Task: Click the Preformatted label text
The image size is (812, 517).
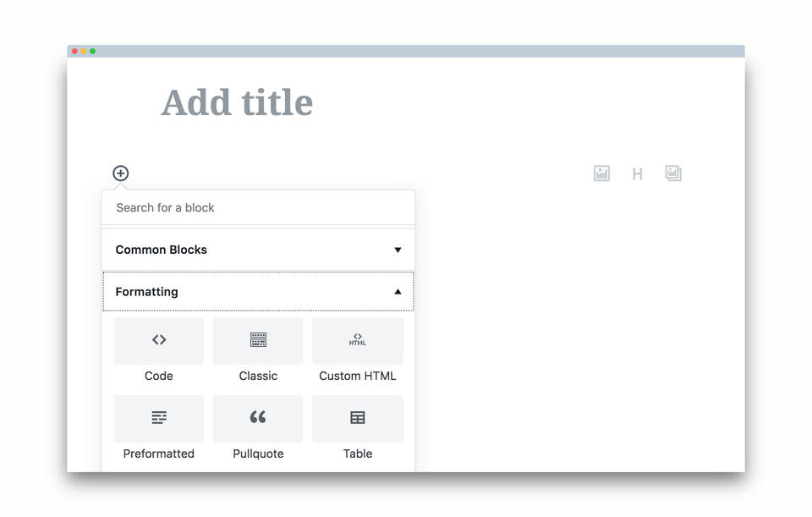Action: 159,454
